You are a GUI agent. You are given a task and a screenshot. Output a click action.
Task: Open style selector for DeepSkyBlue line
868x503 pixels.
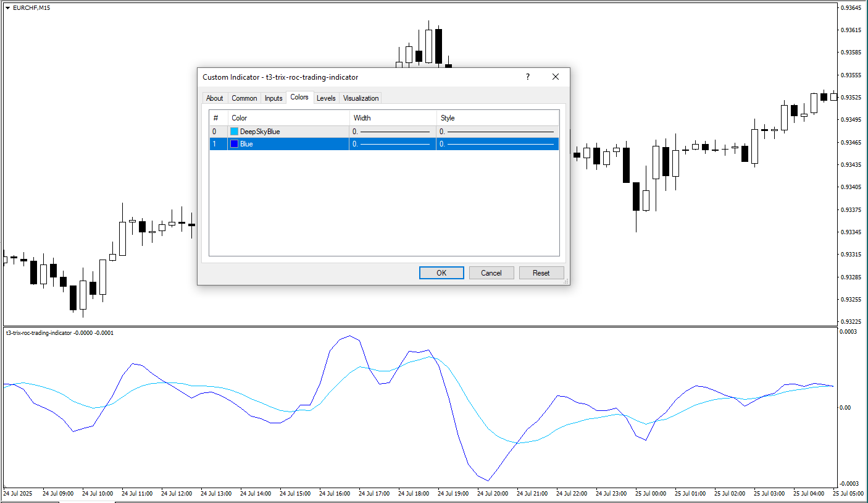coord(497,132)
